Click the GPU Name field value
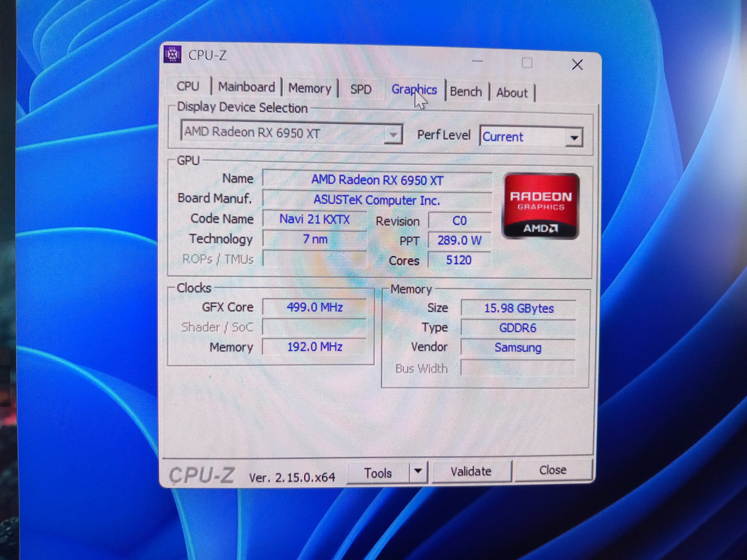747x560 pixels. [377, 180]
